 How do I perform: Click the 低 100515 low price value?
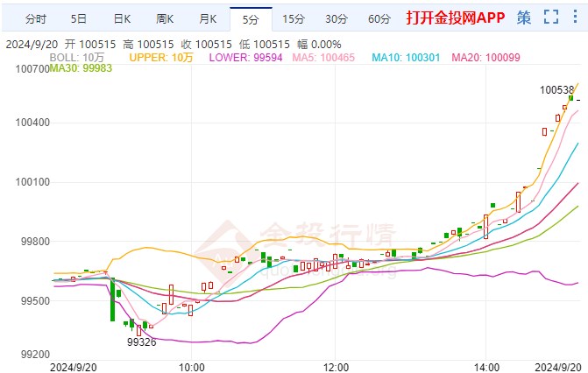265,45
